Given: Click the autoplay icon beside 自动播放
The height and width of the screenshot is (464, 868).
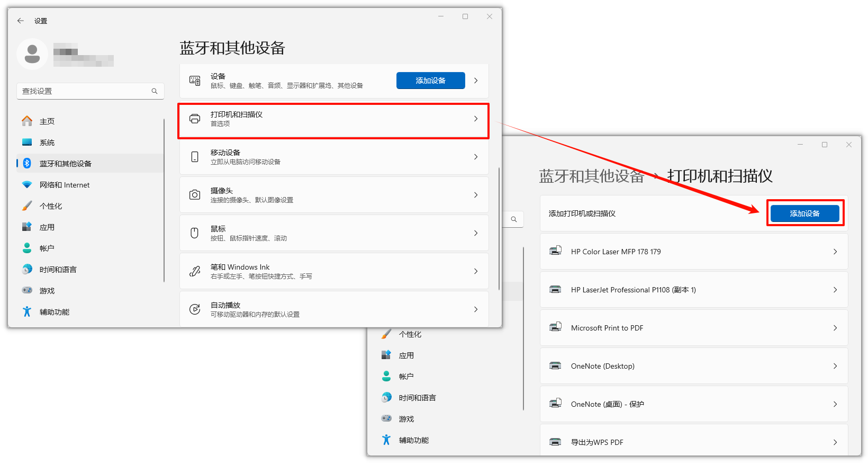Looking at the screenshot, I should point(195,309).
